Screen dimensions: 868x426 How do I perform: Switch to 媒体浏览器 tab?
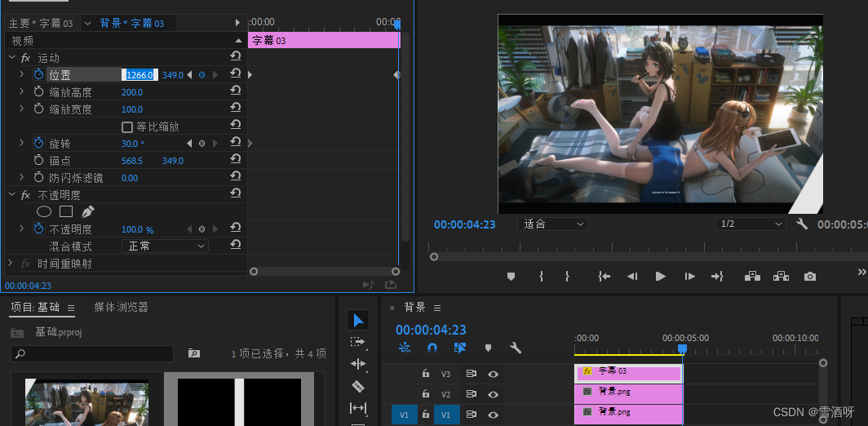tap(121, 307)
